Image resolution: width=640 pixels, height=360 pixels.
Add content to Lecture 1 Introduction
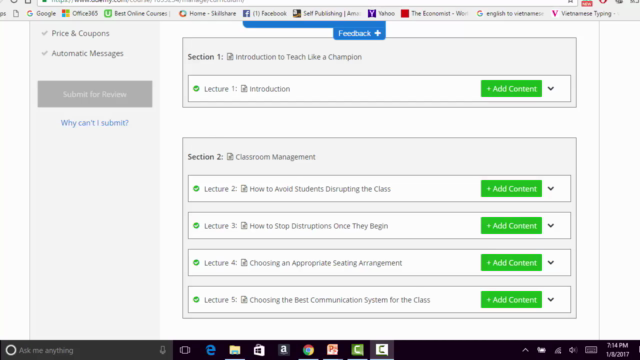511,89
